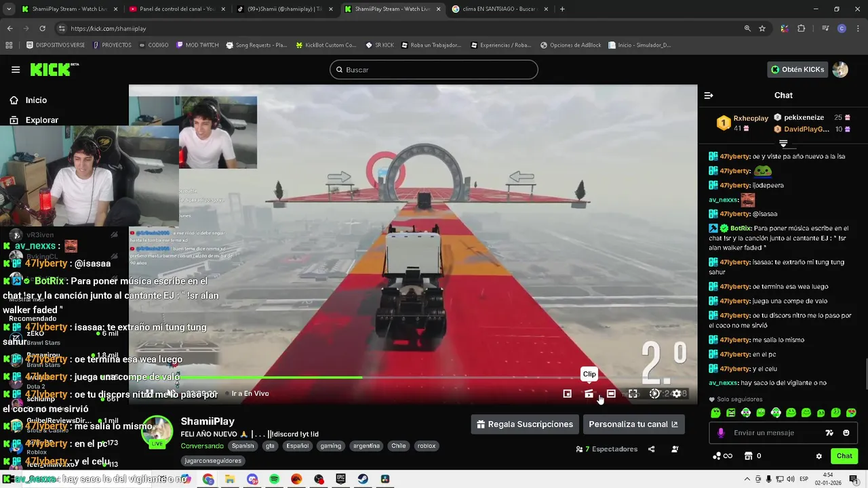Open chat settings gear
The image size is (868, 488).
[x=818, y=456]
